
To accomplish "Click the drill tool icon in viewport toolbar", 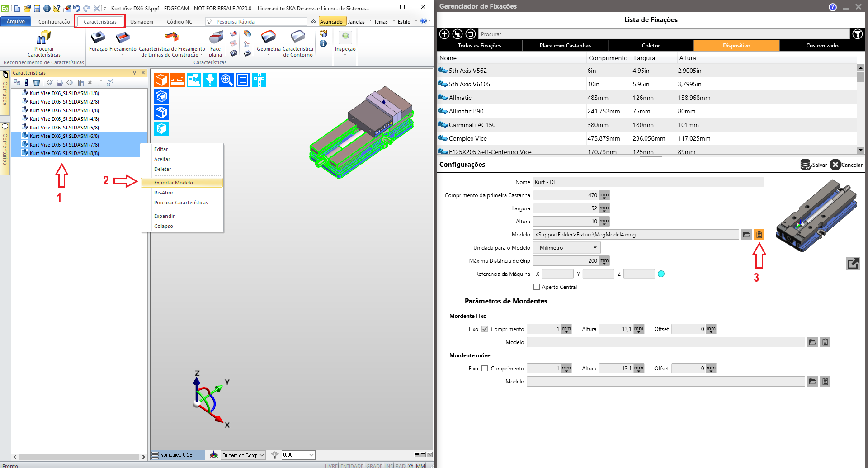I will pyautogui.click(x=210, y=80).
